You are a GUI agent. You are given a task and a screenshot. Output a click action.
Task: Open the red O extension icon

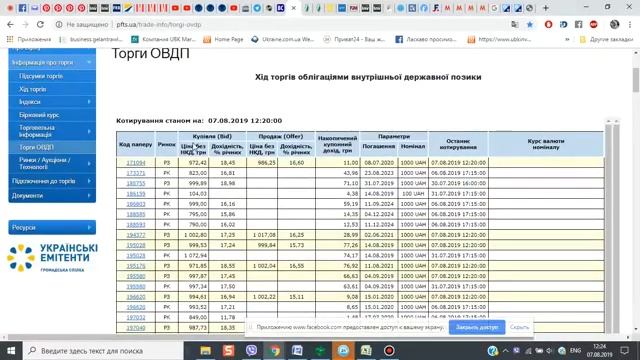(x=548, y=24)
